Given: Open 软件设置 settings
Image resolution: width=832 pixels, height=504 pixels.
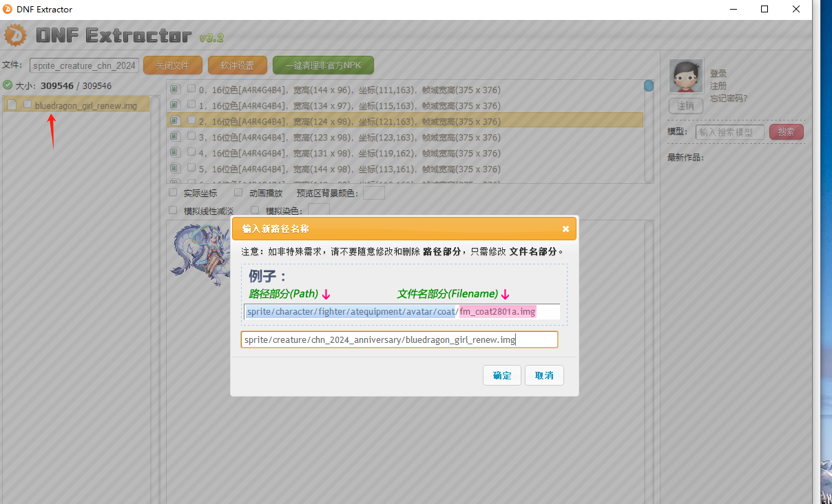Looking at the screenshot, I should tap(237, 65).
